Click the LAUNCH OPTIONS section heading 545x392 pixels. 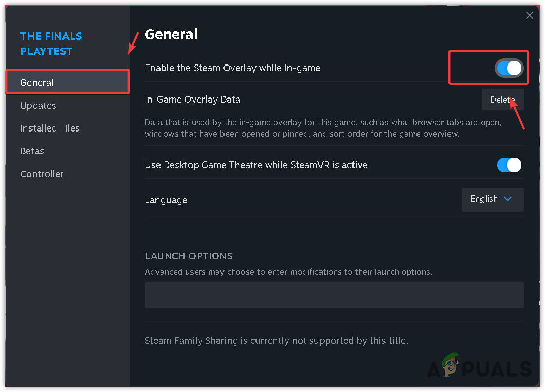[188, 256]
